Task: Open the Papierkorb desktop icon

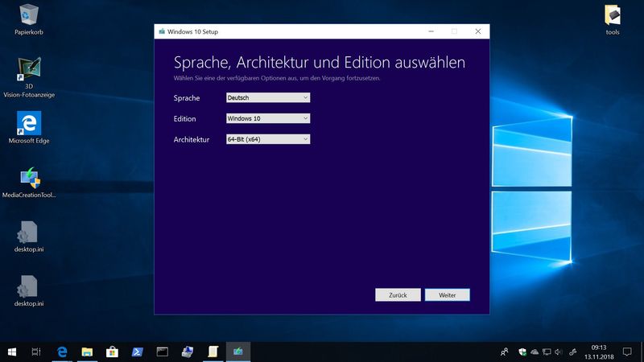Action: (29, 19)
